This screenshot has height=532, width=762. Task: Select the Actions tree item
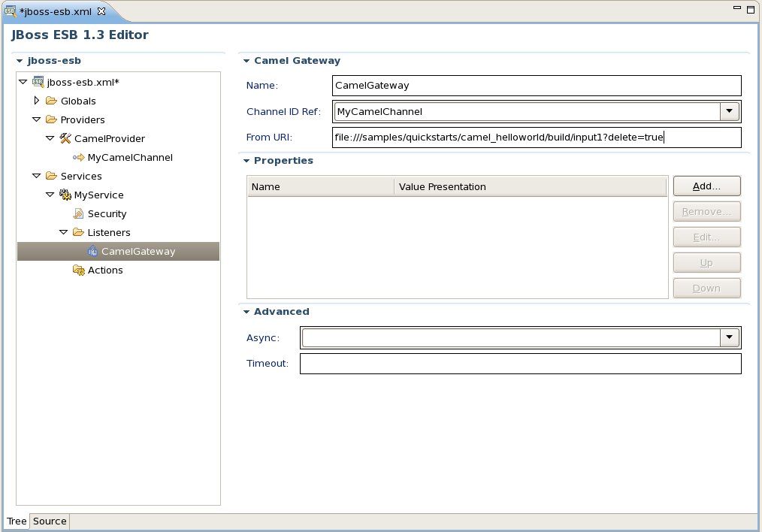click(x=105, y=270)
